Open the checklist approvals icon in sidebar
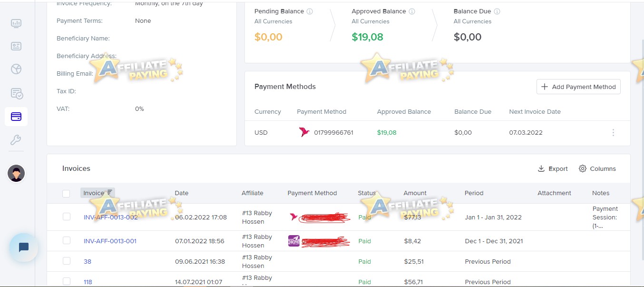Screen dimensions: 644x287 (x=16, y=93)
